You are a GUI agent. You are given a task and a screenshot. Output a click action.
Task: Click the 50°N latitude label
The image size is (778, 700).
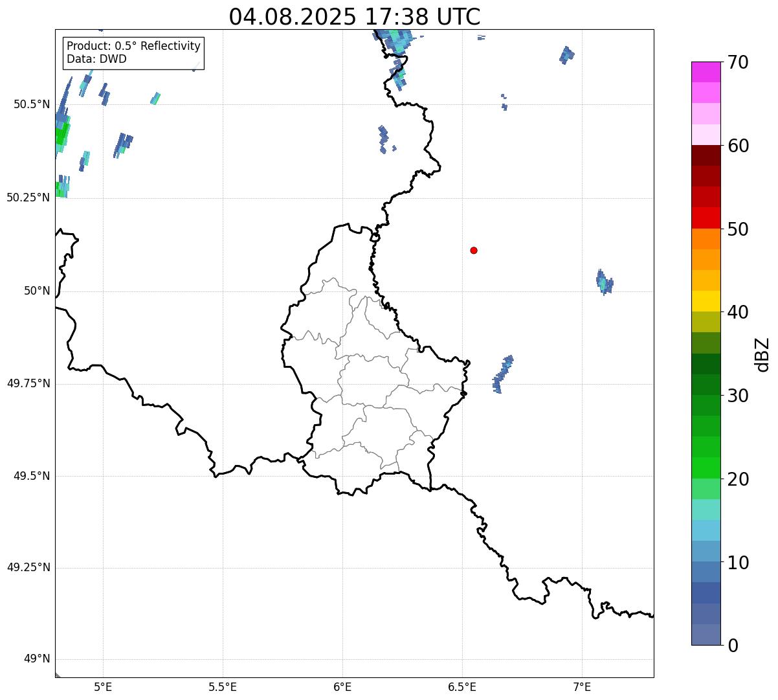click(x=37, y=291)
